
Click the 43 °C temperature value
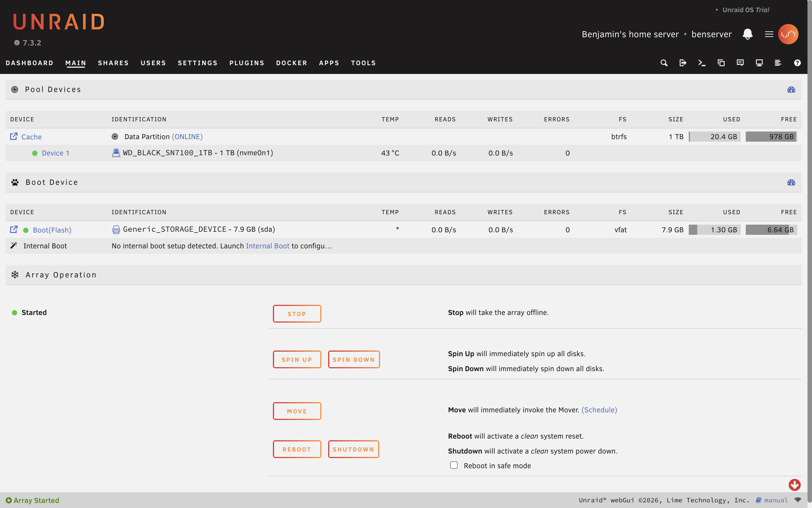click(390, 153)
